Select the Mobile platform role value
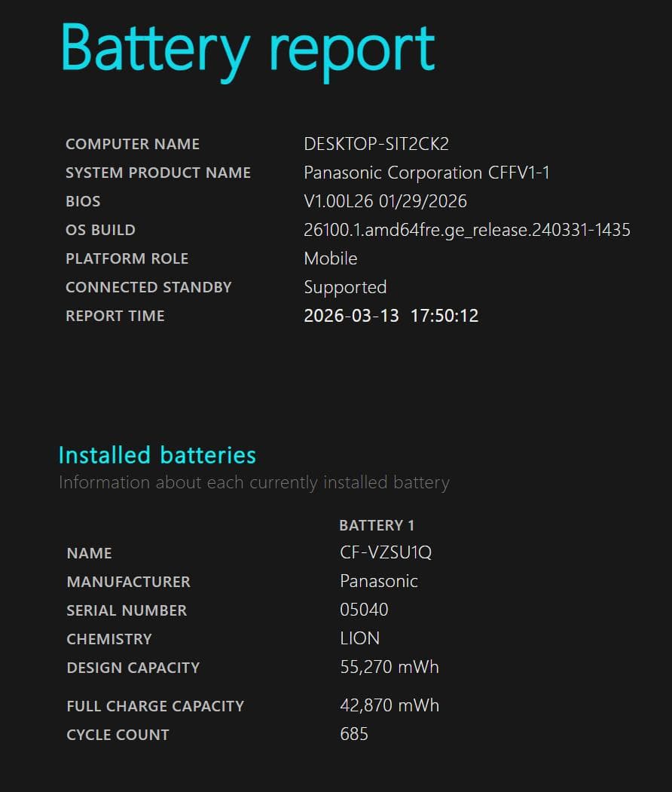The image size is (672, 792). (331, 258)
